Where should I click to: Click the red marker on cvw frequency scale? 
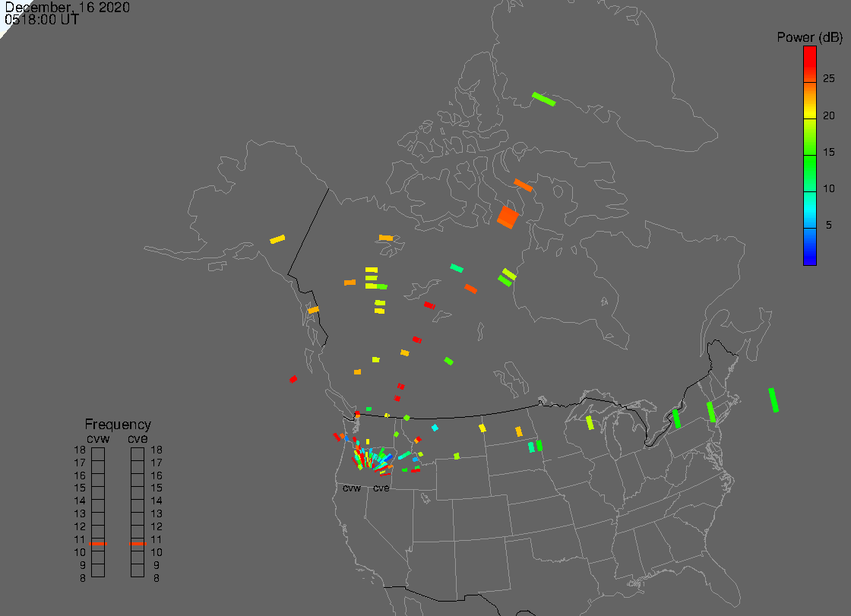coord(98,544)
